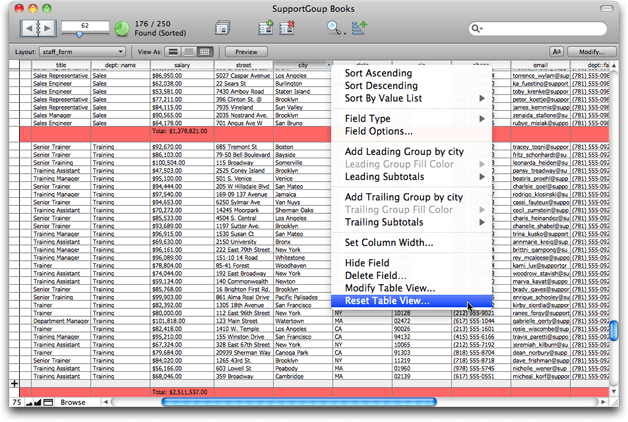Click the record slider handle
Viewport: 628px width, 422px height.
(79, 35)
